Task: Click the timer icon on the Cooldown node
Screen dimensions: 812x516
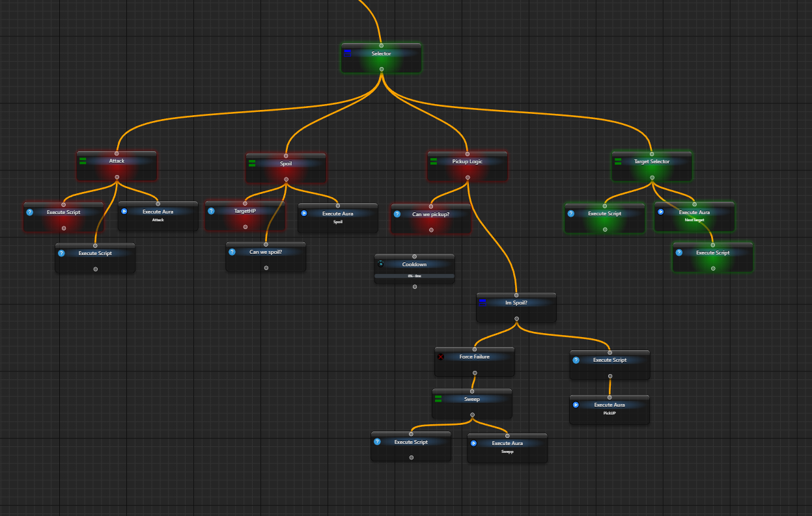Action: click(381, 264)
